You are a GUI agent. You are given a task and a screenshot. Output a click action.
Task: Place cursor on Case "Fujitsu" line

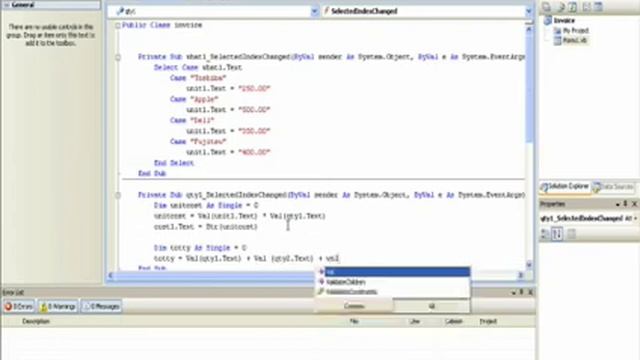[x=198, y=142]
